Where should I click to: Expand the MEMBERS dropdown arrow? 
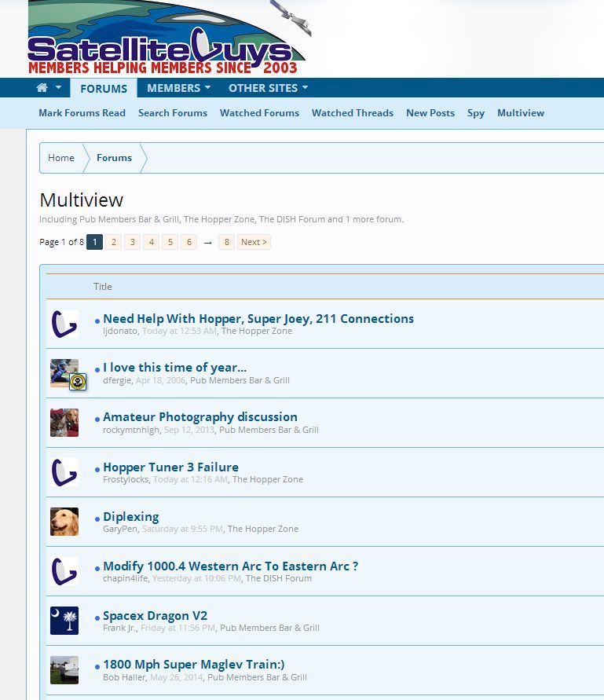[207, 87]
